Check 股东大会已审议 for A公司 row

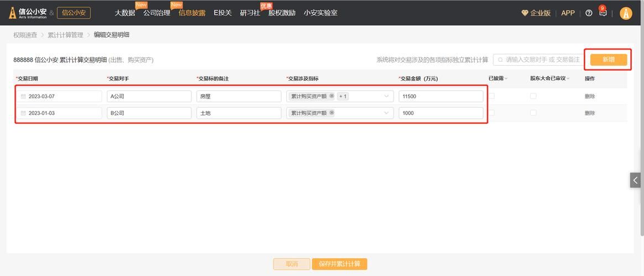533,97
